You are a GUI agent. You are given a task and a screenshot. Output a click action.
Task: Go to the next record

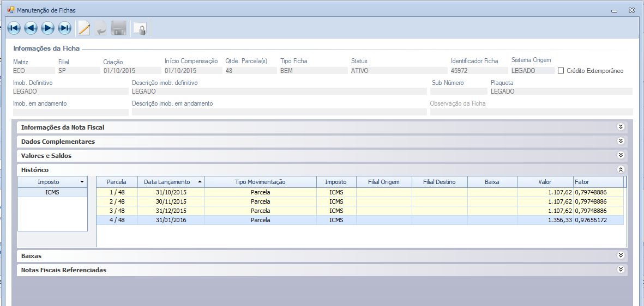click(x=48, y=28)
